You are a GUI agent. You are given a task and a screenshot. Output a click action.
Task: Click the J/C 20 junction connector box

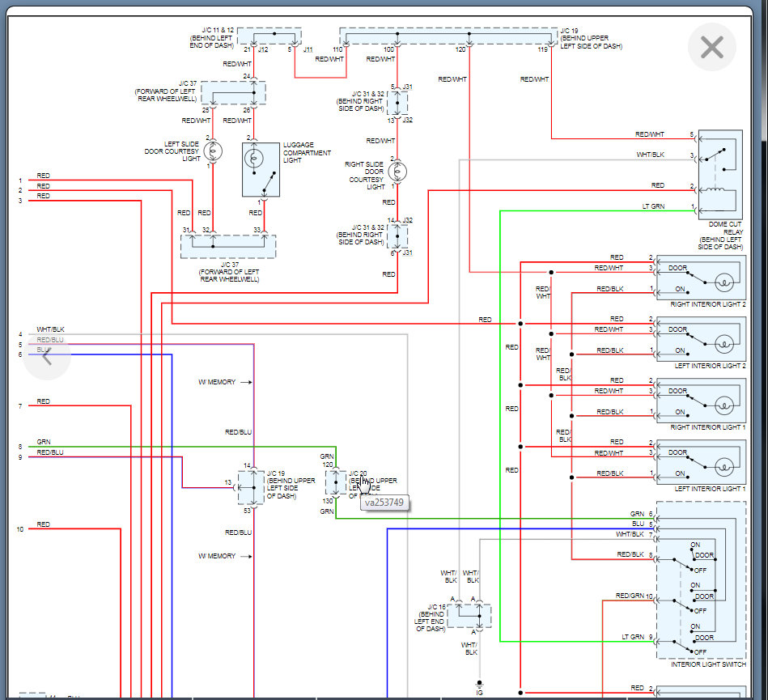[336, 482]
